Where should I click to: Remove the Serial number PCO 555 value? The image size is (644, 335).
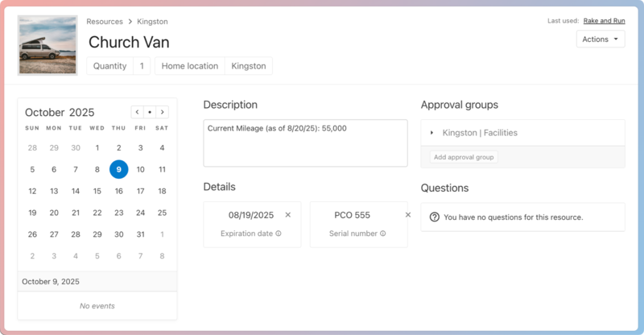[x=407, y=215]
